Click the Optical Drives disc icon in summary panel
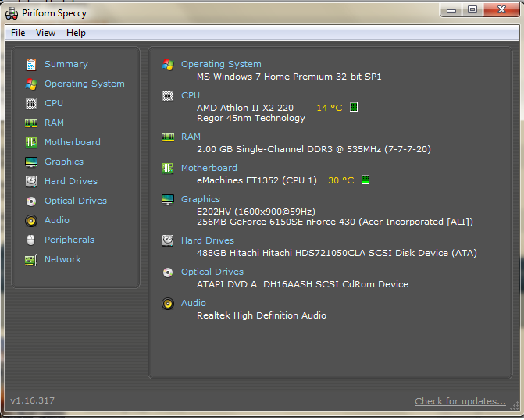The width and height of the screenshot is (524, 420). tap(168, 272)
